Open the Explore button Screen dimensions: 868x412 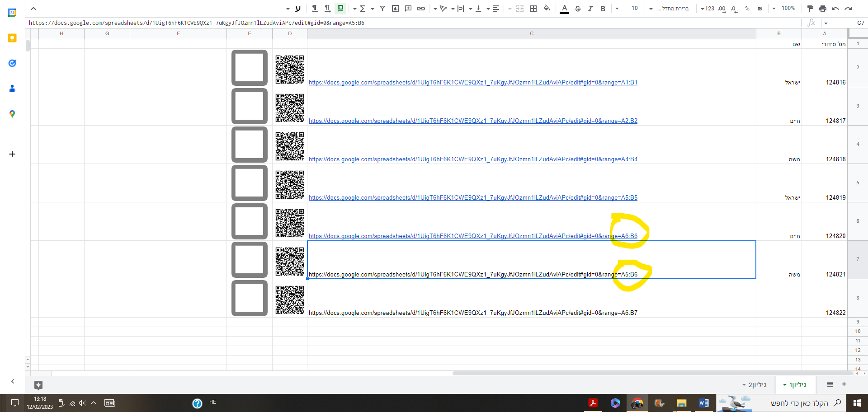tap(38, 385)
